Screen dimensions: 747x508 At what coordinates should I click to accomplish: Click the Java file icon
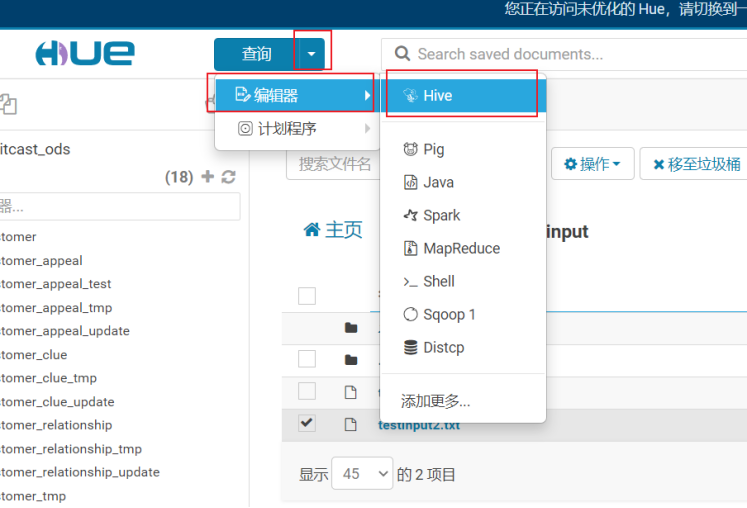click(x=410, y=182)
